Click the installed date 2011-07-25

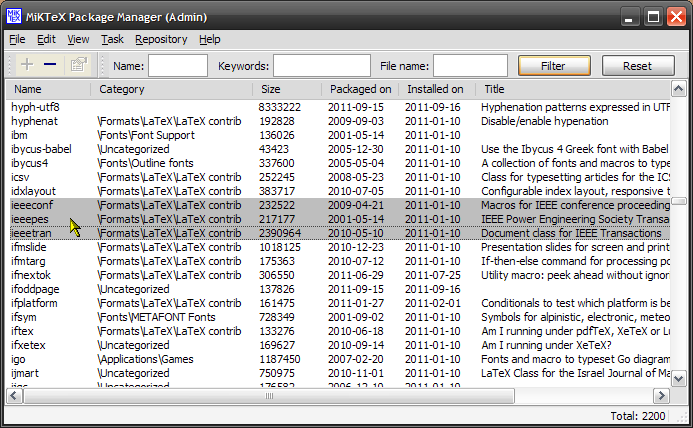[x=433, y=275]
